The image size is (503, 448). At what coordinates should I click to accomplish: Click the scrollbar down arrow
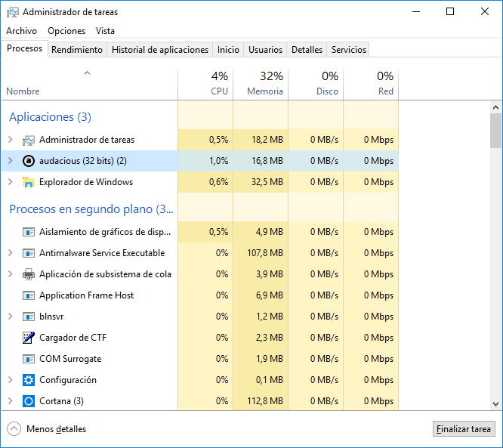pos(495,404)
